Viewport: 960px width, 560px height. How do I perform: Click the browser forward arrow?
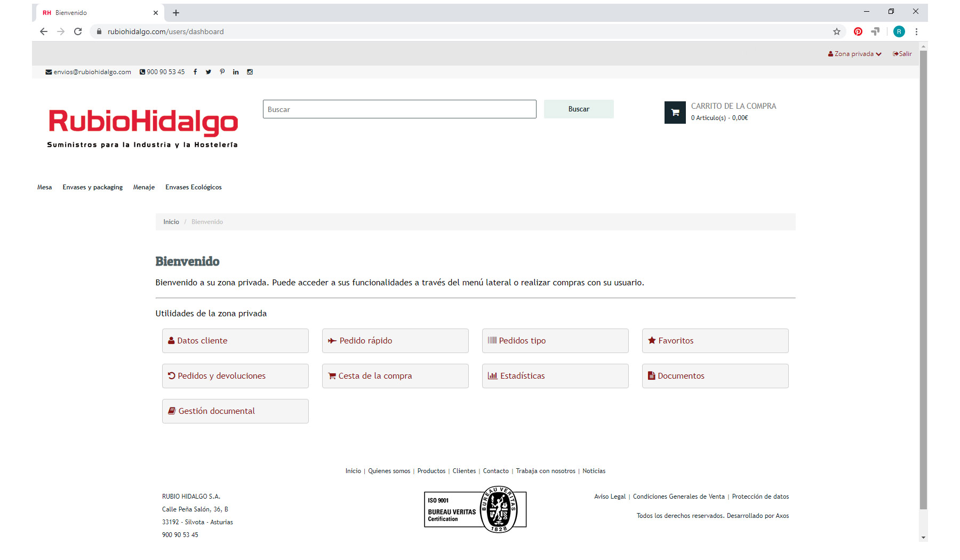coord(61,31)
